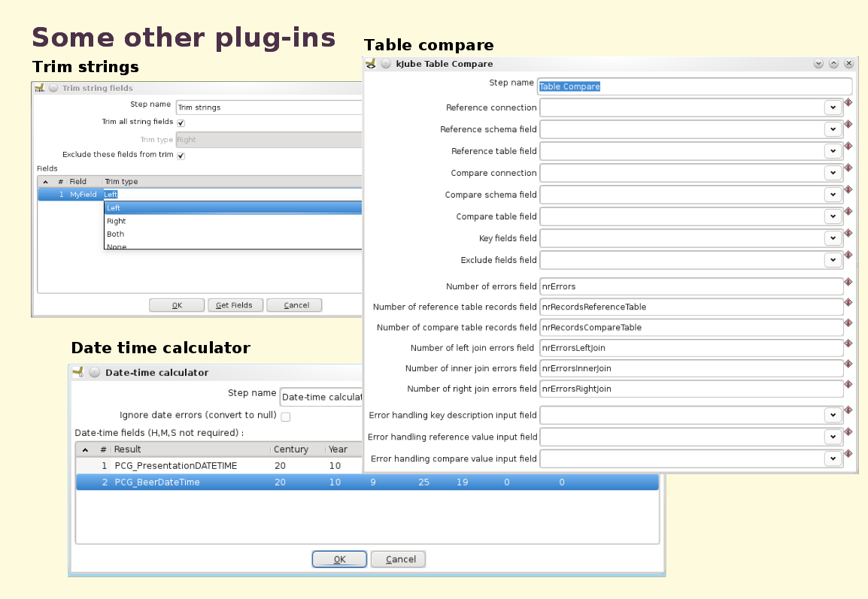Click variable icon beside nrErrorsLeftJoin field

[x=848, y=343]
